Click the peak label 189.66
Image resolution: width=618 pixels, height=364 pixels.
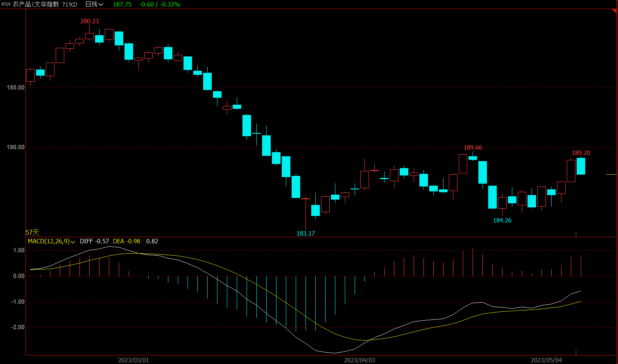473,148
